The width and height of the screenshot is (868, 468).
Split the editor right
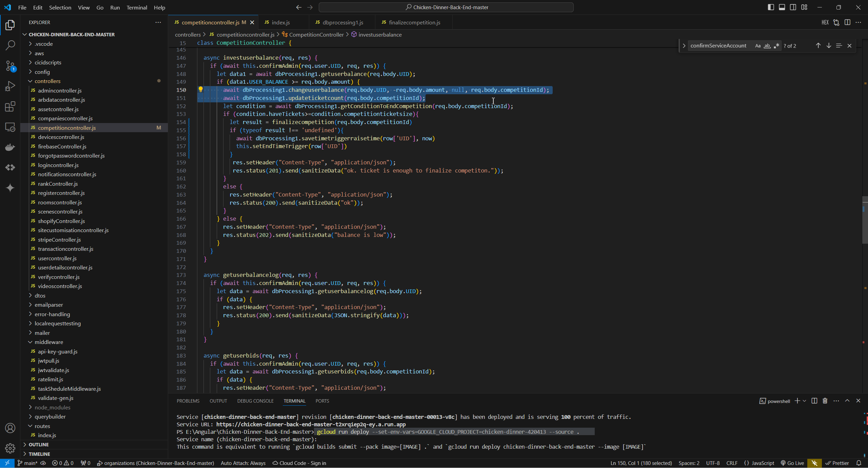pyautogui.click(x=847, y=22)
